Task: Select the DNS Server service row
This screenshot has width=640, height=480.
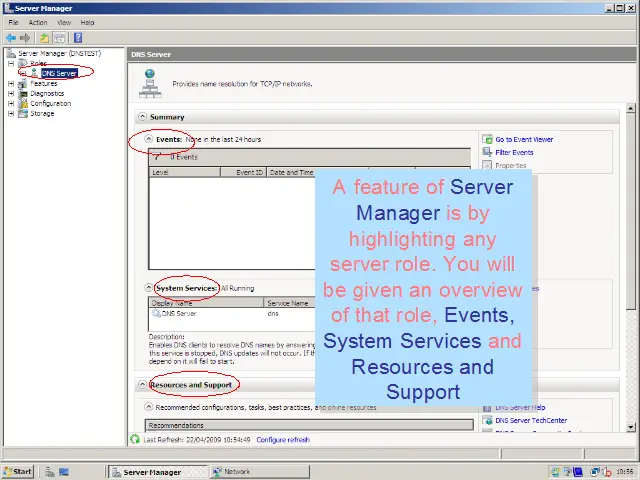Action: [x=232, y=313]
